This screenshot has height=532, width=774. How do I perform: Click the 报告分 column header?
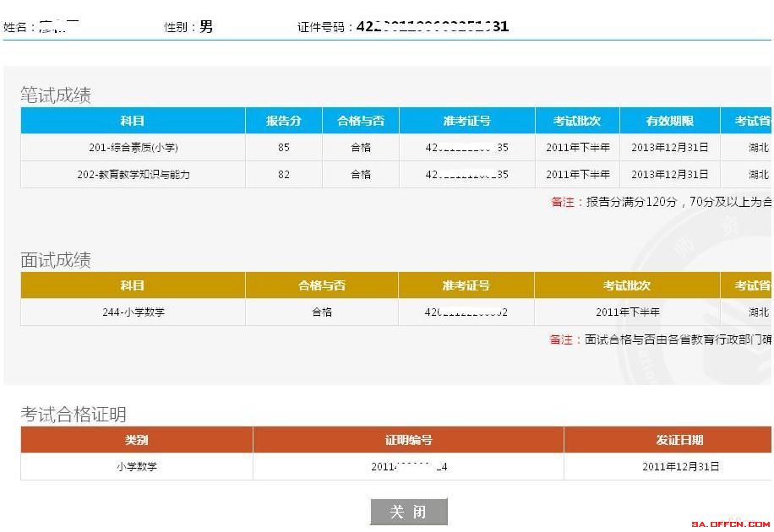pos(284,121)
